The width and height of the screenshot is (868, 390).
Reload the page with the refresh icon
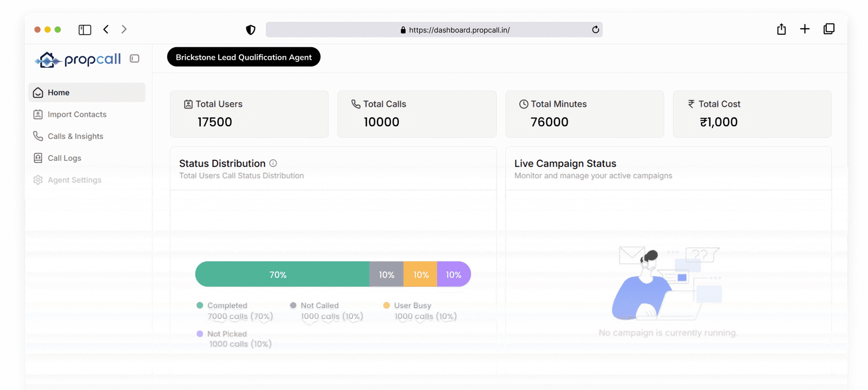coord(595,30)
